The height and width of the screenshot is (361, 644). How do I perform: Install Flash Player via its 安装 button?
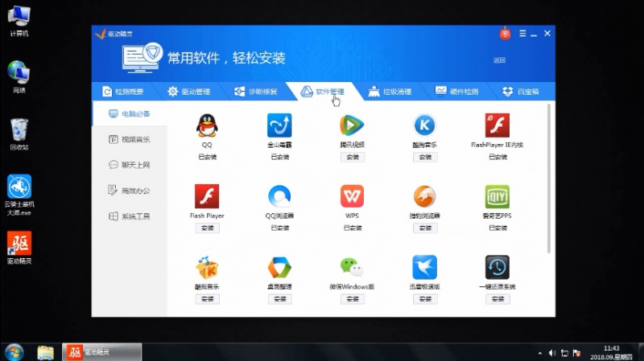[208, 228]
